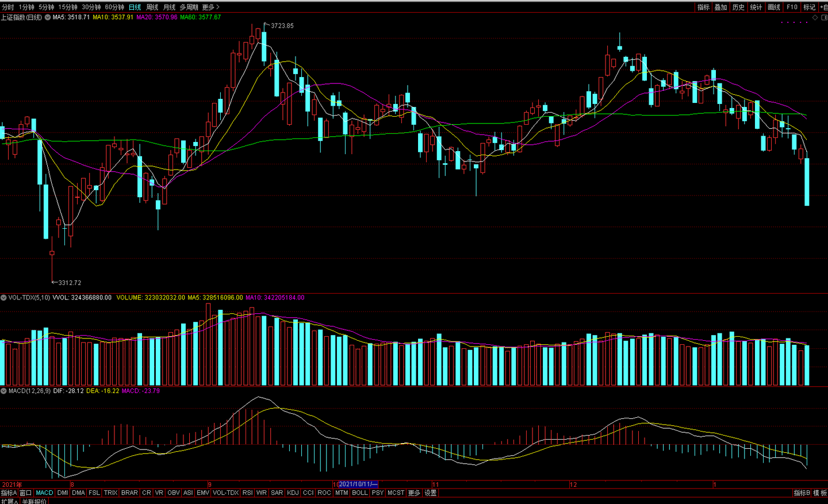Screen dimensions: 828x504
Task: Open the MACD panel settings dropdown
Action: 3,391
